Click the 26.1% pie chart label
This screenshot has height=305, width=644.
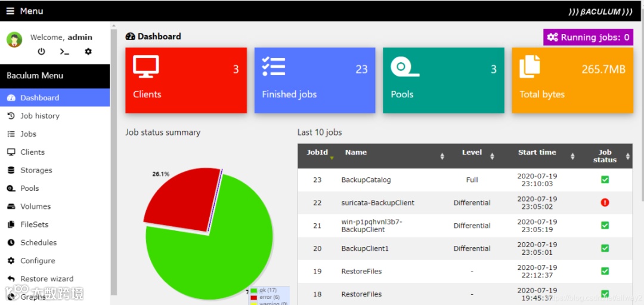pyautogui.click(x=160, y=174)
